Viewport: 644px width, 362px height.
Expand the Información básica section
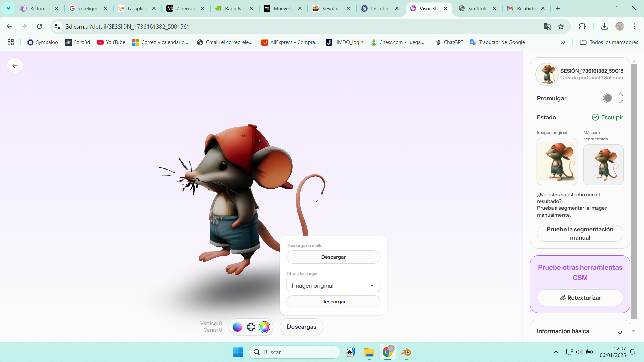[x=619, y=333]
